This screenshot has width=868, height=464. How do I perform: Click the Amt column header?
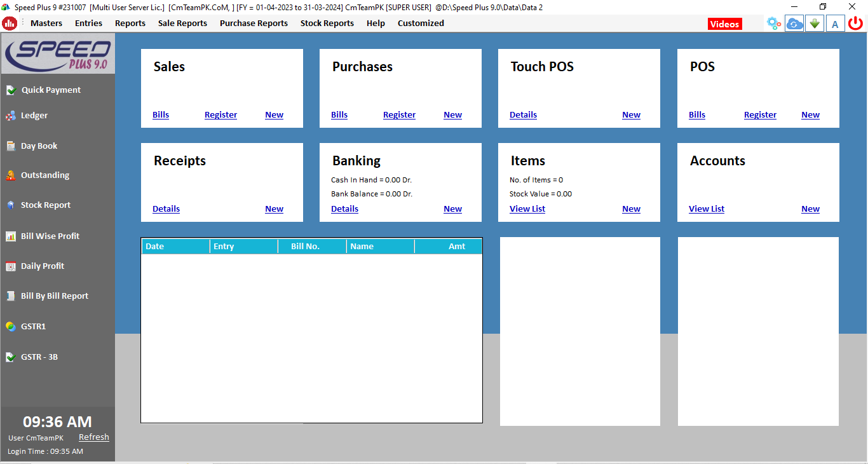[449, 247]
